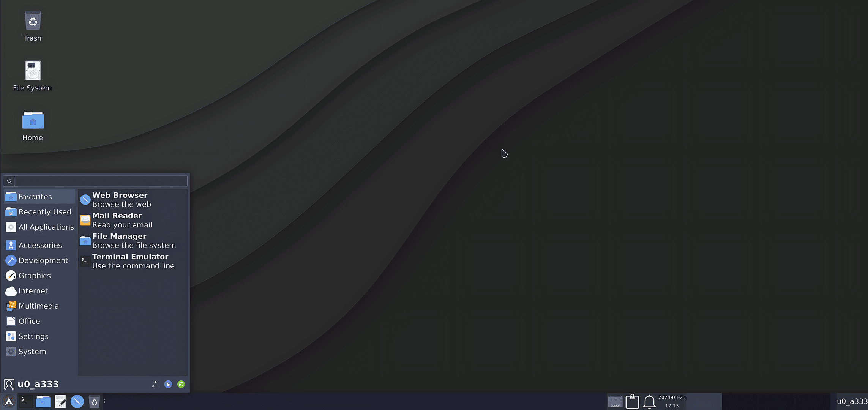Click the green log out icon

[x=181, y=384]
